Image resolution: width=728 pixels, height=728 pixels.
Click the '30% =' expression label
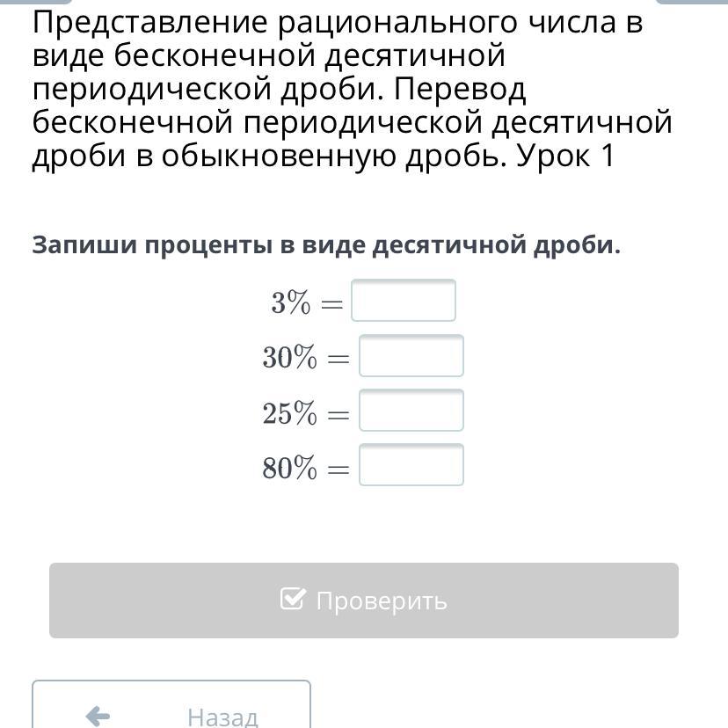(x=307, y=357)
